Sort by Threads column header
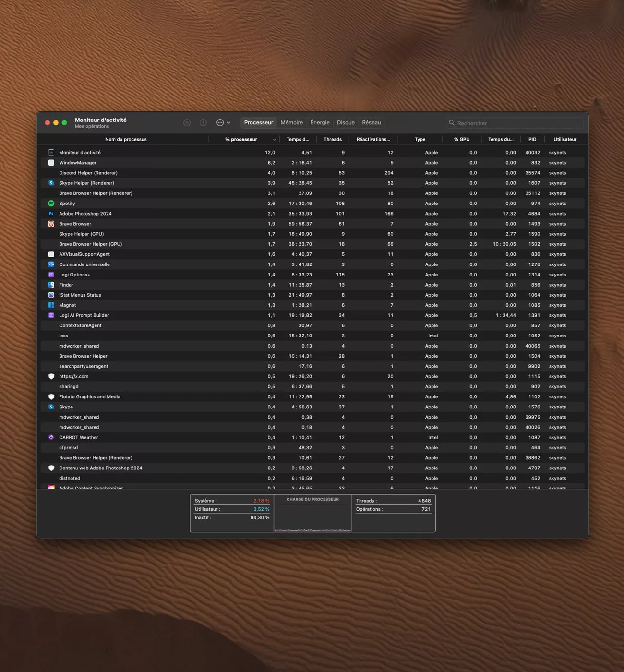 pos(333,140)
